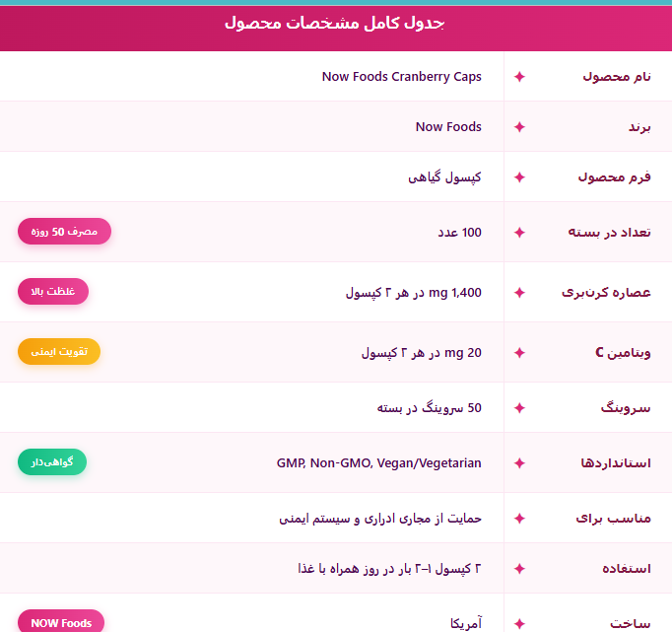Click the star icon in the ساخت row
The width and height of the screenshot is (672, 632).
click(519, 623)
